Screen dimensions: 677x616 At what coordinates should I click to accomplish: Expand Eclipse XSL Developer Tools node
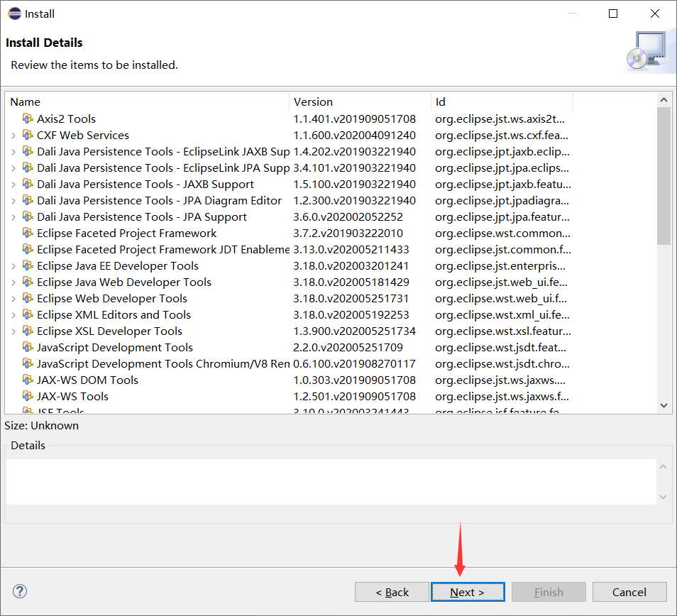pyautogui.click(x=13, y=331)
